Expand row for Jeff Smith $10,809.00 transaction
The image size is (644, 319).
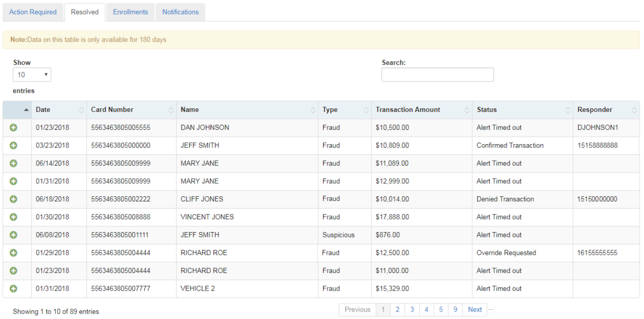pyautogui.click(x=13, y=145)
